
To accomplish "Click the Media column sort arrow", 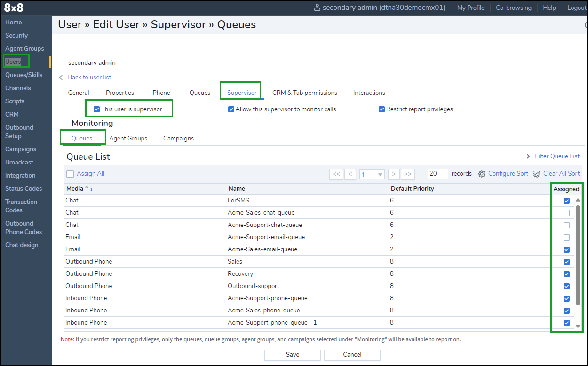I will [x=87, y=188].
